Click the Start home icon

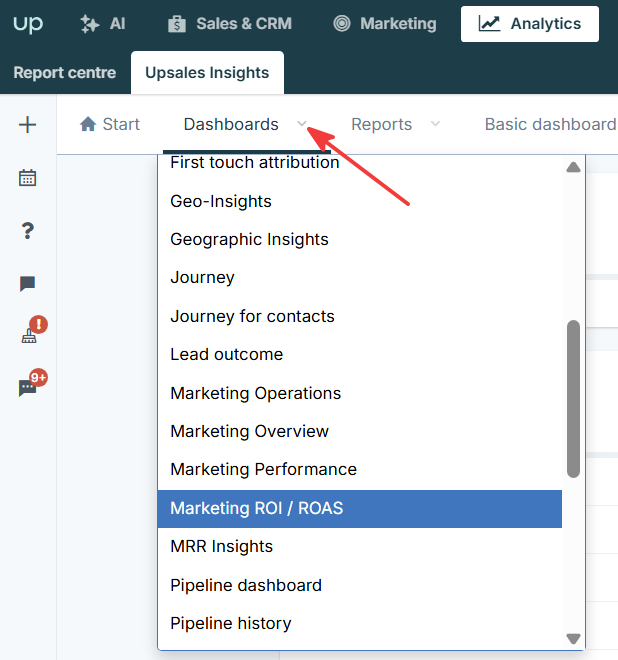(x=88, y=124)
